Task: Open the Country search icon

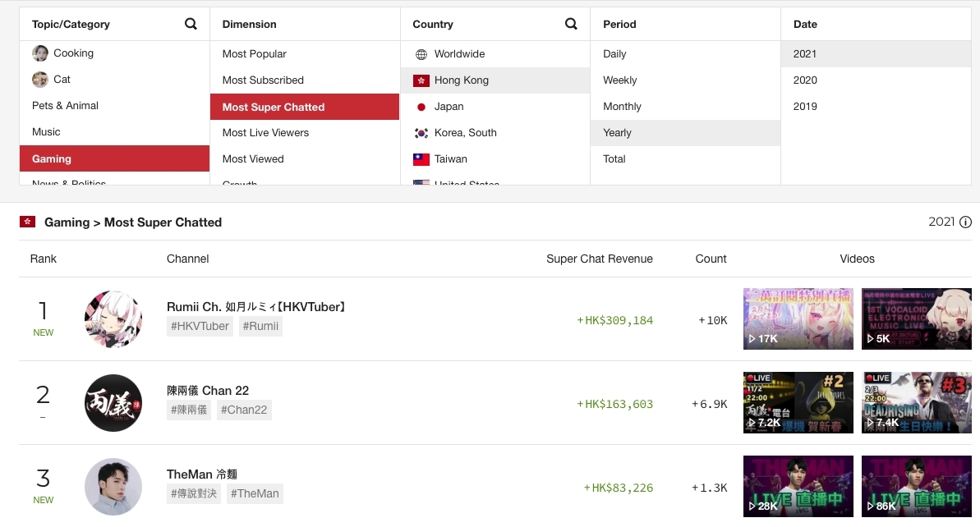Action: [x=571, y=24]
